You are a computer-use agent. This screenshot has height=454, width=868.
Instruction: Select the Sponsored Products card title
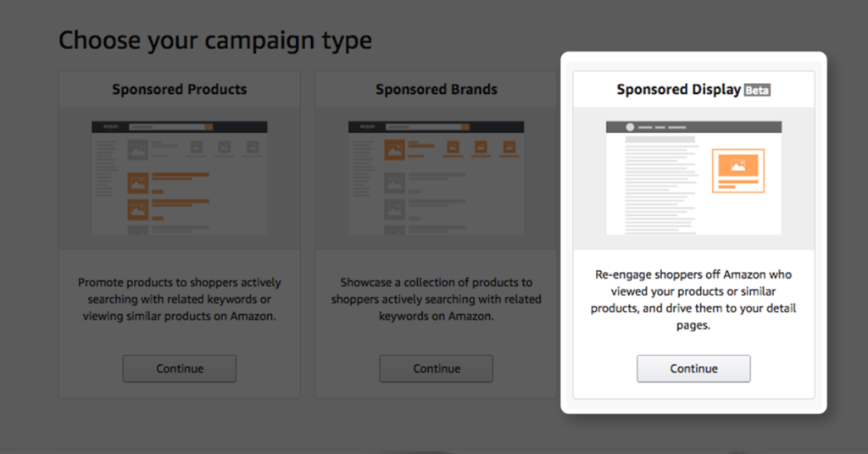tap(180, 90)
